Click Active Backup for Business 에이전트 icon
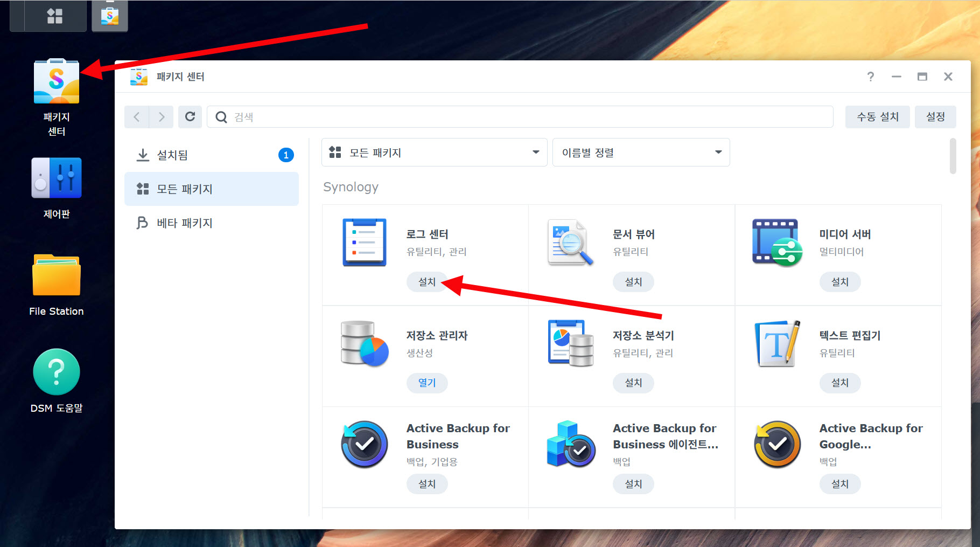Image resolution: width=980 pixels, height=547 pixels. tap(570, 445)
